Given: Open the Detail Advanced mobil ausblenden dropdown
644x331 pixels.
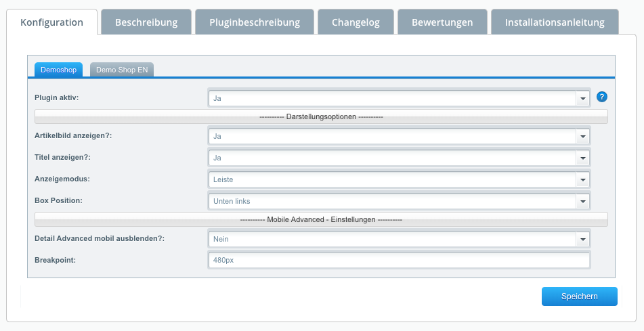Looking at the screenshot, I should tap(400, 239).
